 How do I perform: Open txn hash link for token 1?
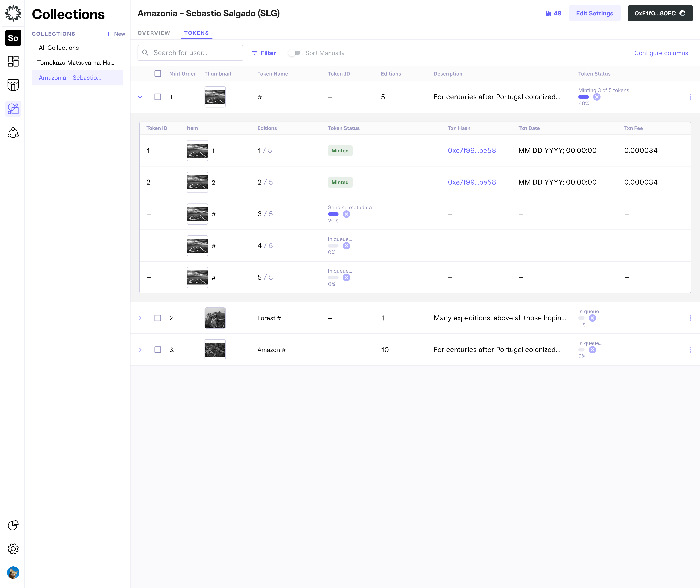(472, 151)
